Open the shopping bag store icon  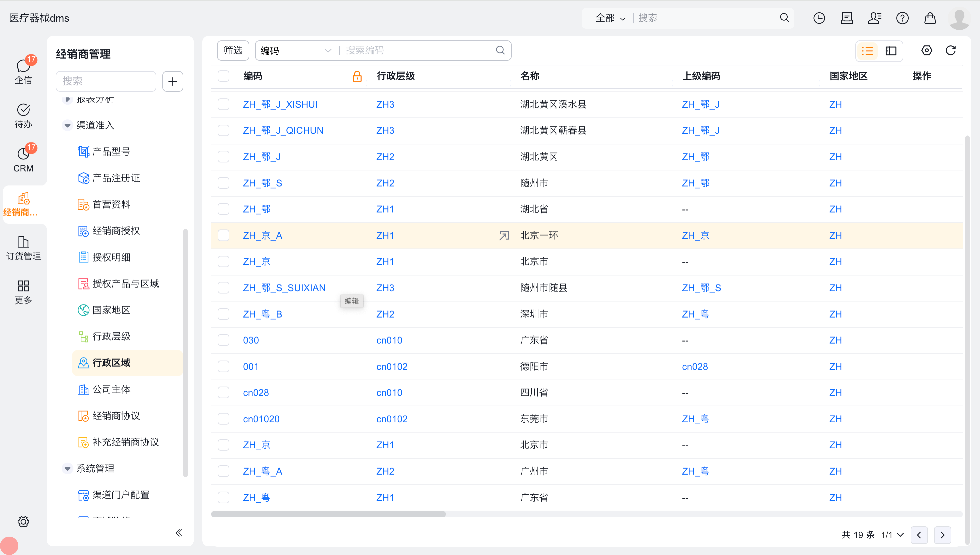(930, 18)
